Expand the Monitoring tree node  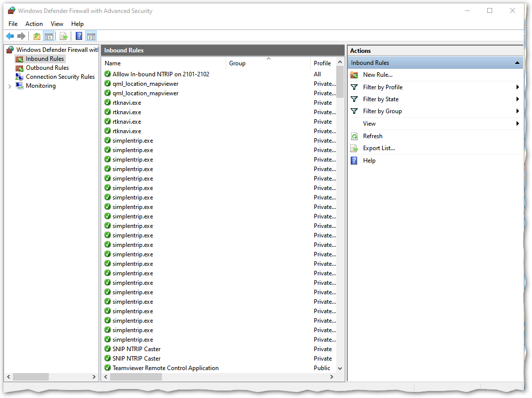point(10,86)
